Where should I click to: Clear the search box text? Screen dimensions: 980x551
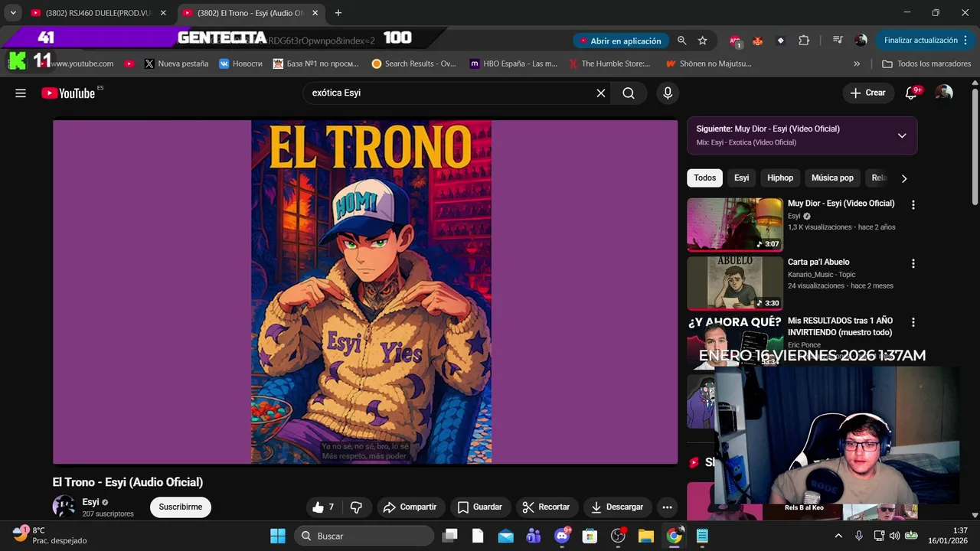(601, 93)
